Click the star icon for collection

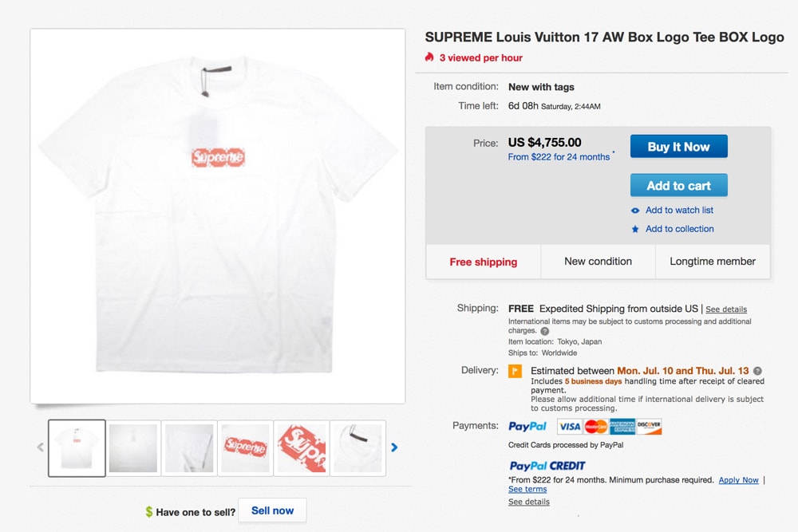(x=635, y=229)
